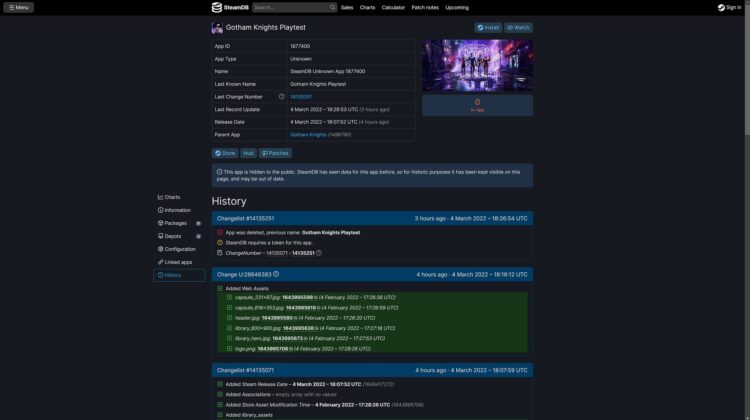Click the icon beside Added library_assets
The width and height of the screenshot is (750, 420).
pos(220,415)
